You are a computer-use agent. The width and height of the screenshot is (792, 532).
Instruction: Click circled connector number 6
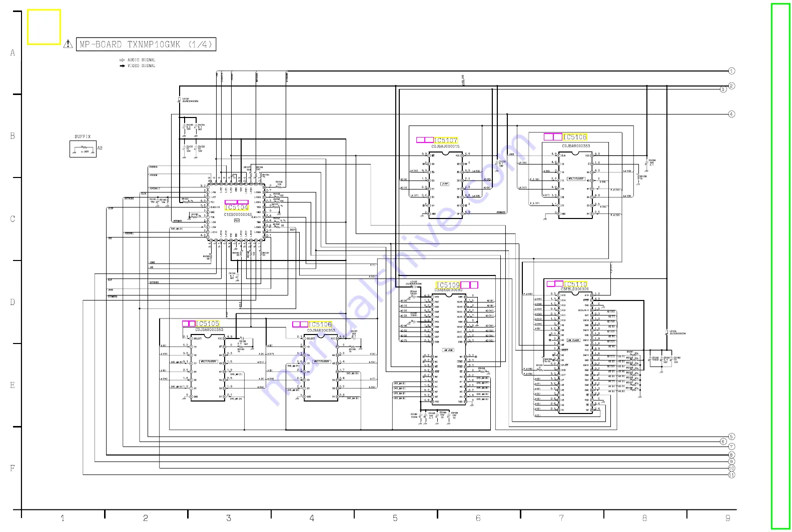(x=723, y=441)
